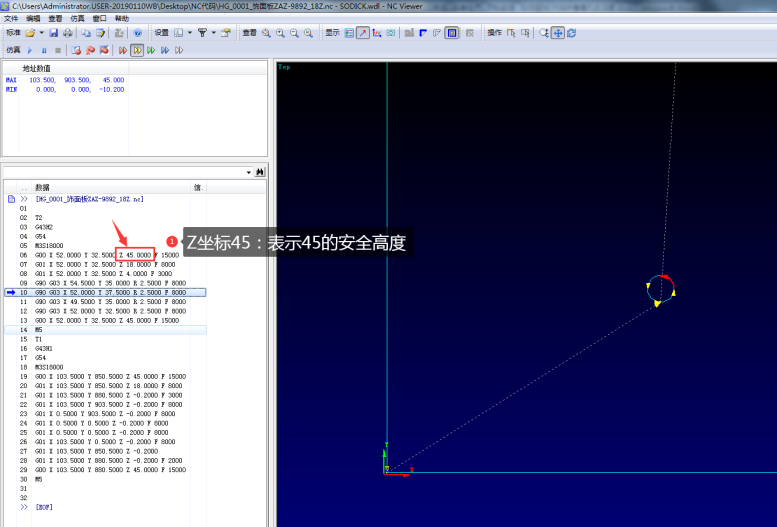
Task: Click the red-pin breakpoint icon
Action: [90, 50]
